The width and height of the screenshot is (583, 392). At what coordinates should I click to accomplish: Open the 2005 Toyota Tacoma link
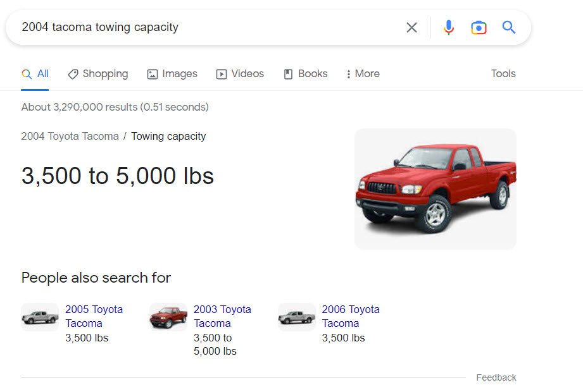(94, 316)
